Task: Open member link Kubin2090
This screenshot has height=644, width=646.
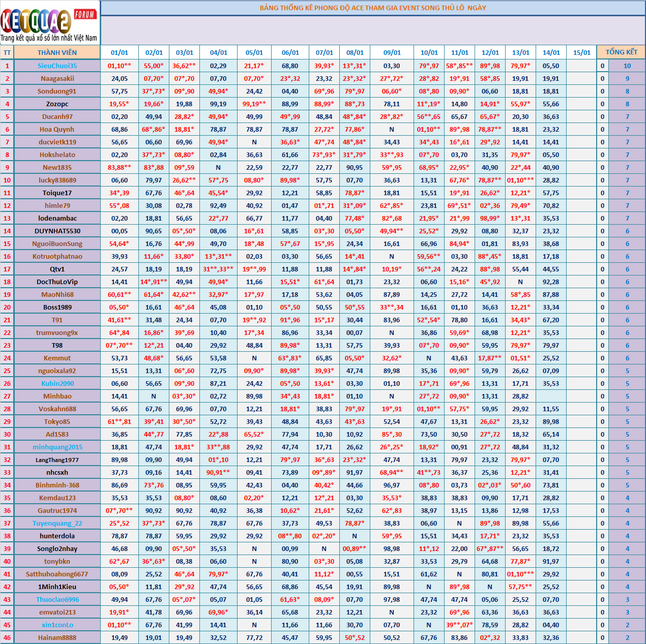Action: pos(57,383)
